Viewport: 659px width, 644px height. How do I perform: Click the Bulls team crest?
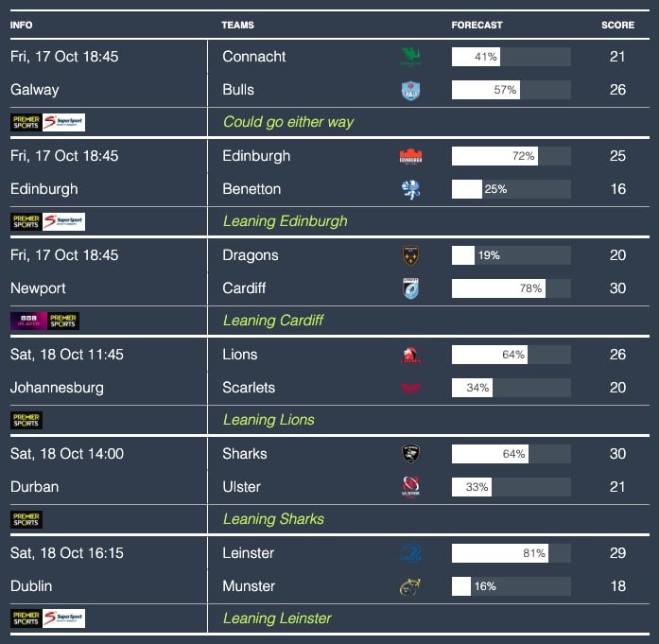click(410, 90)
